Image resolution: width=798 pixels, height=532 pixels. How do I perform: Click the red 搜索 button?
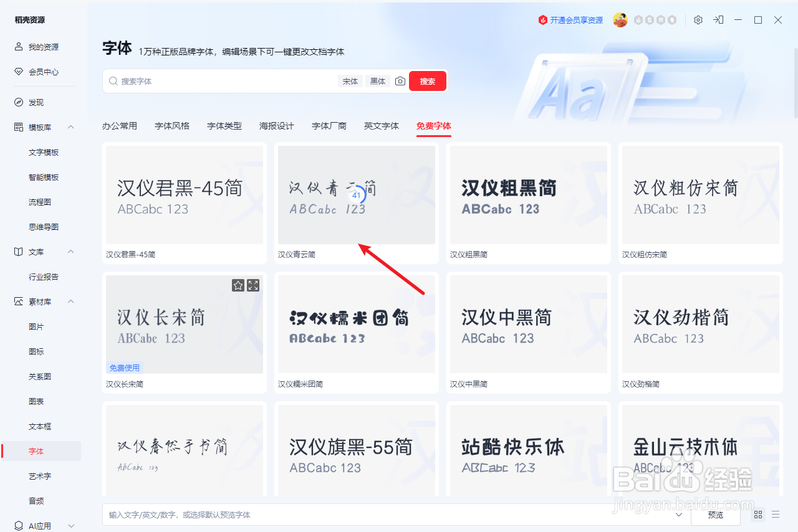(x=428, y=81)
